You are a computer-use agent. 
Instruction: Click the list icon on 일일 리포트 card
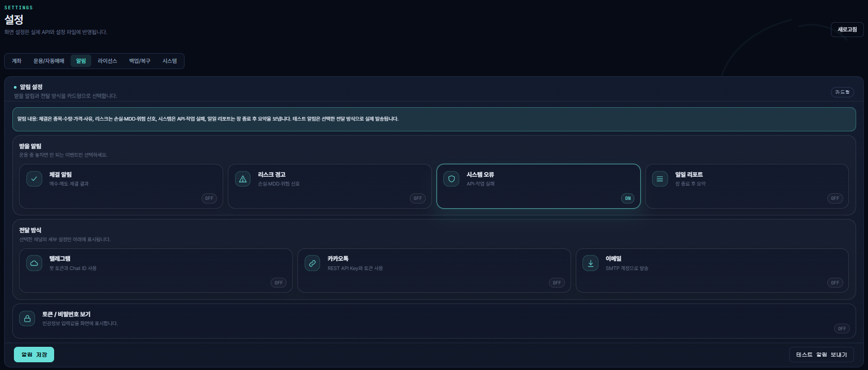point(660,179)
